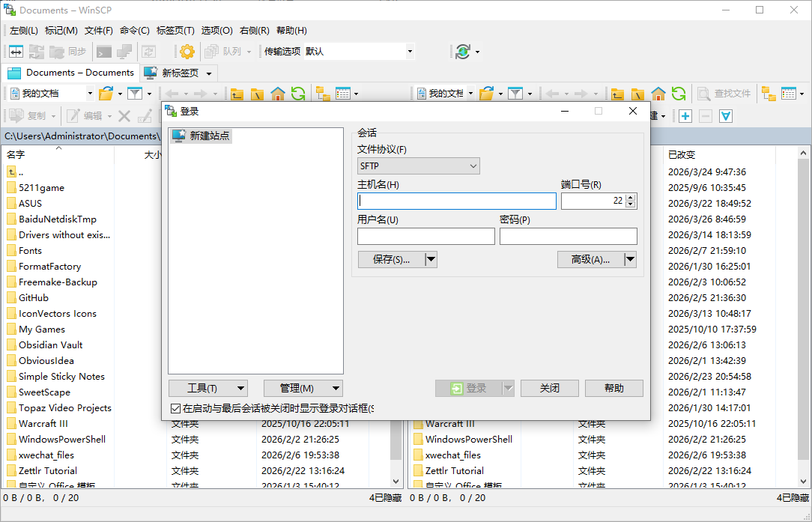Open the 文件协议 SFTP protocol dropdown
This screenshot has height=522, width=812.
pos(418,166)
